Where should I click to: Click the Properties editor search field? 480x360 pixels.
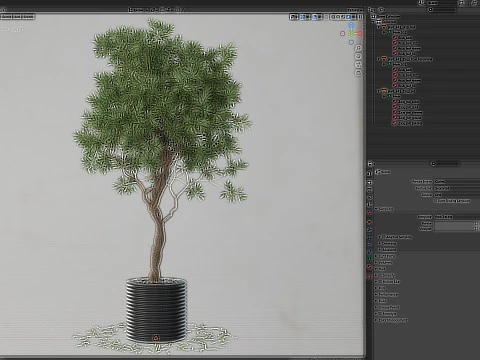pos(445,163)
